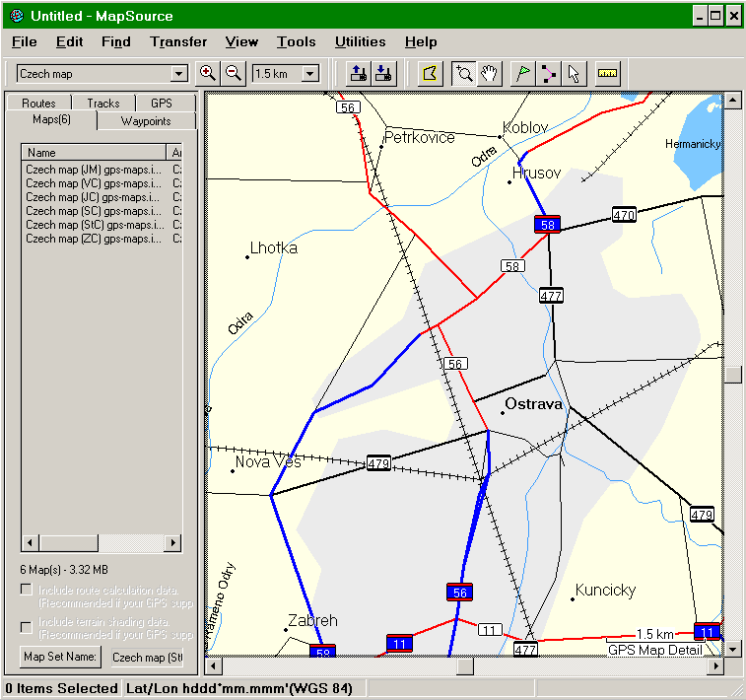Open the File menu
Screen dimensions: 746x700
click(x=25, y=41)
